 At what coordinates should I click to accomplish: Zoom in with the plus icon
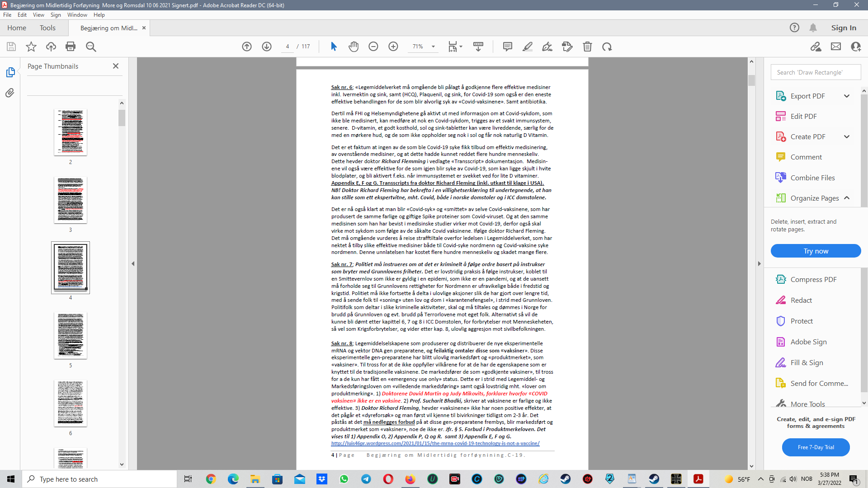[393, 47]
